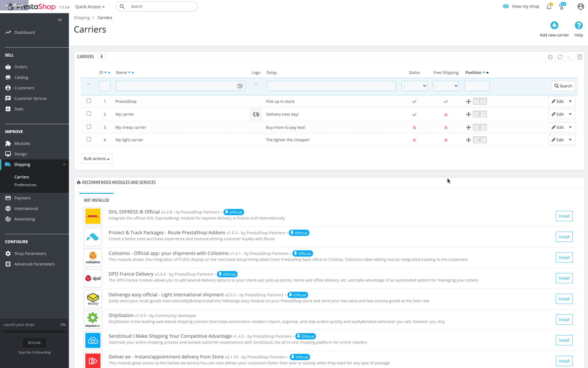Click the Colissimo module logo
Screen dimensions: 588x368
pyautogui.click(x=93, y=258)
